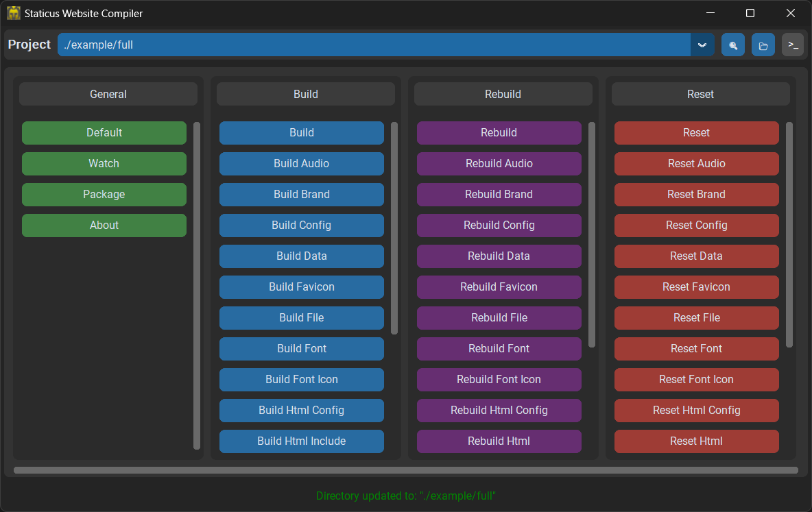Run Build Font
Viewport: 812px width, 512px height.
301,349
